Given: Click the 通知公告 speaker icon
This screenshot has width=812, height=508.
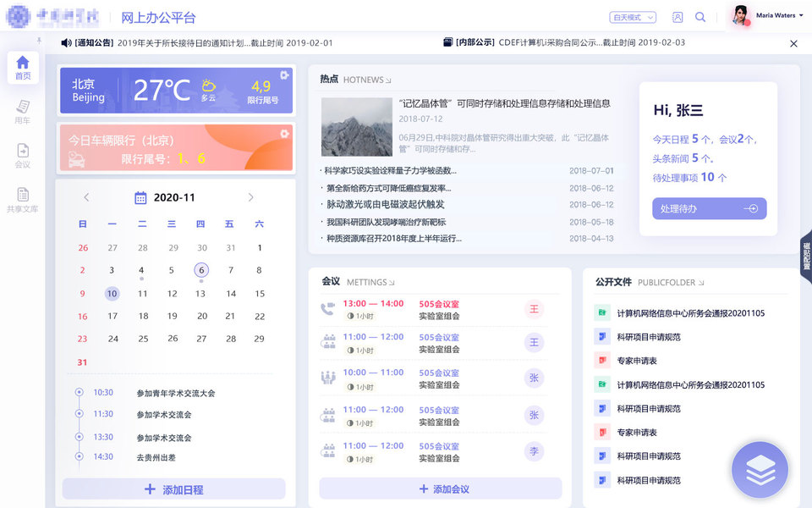Looking at the screenshot, I should (x=66, y=42).
